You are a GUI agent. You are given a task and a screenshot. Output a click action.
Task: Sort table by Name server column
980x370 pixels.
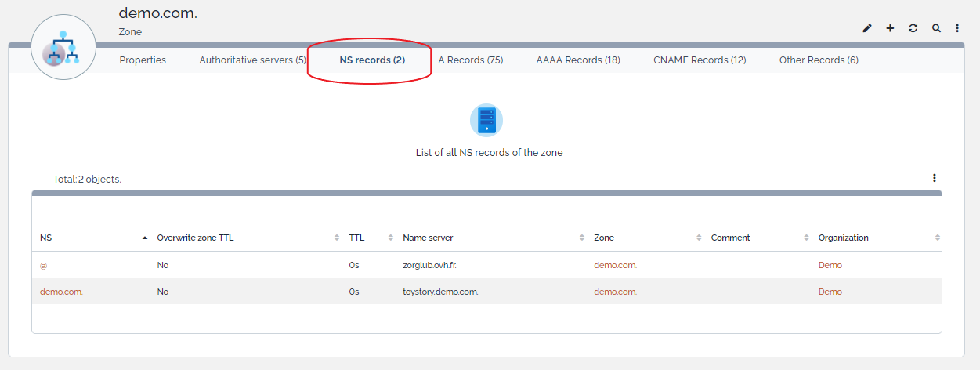point(428,238)
